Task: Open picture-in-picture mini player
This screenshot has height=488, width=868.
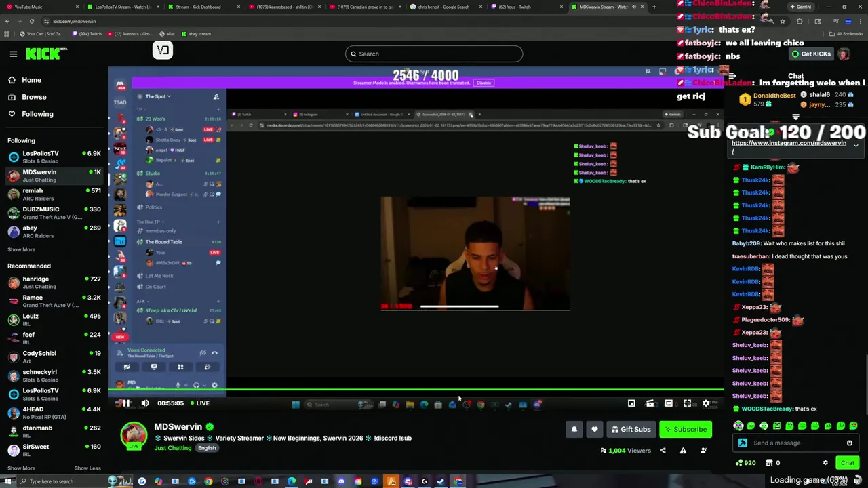Action: click(631, 403)
